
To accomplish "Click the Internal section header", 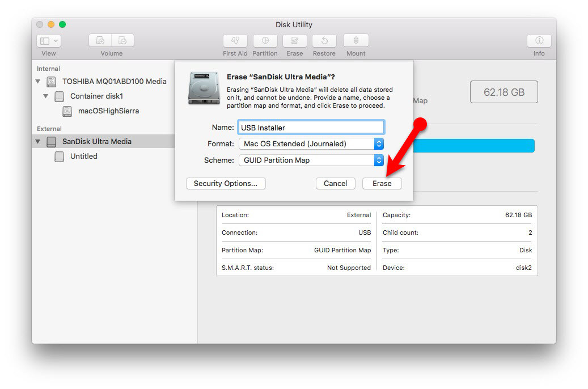I will coord(48,69).
